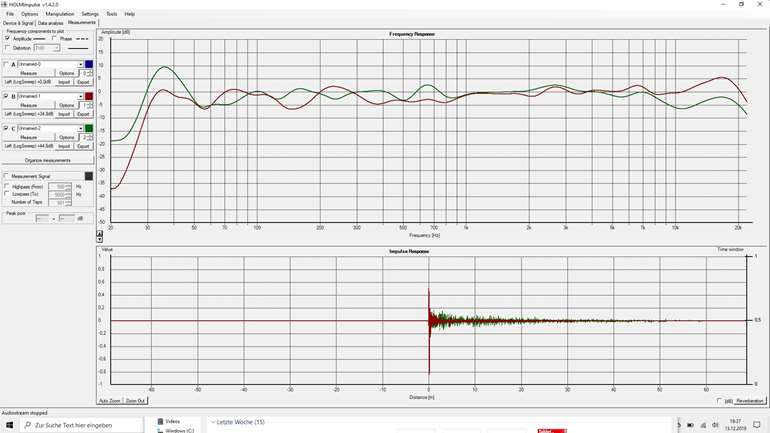This screenshot has width=770, height=433.
Task: Enable the Measurement Signal checkbox
Action: pyautogui.click(x=6, y=176)
